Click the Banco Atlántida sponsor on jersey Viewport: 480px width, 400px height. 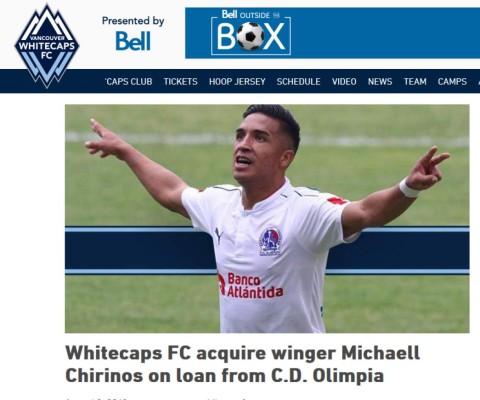(x=251, y=285)
